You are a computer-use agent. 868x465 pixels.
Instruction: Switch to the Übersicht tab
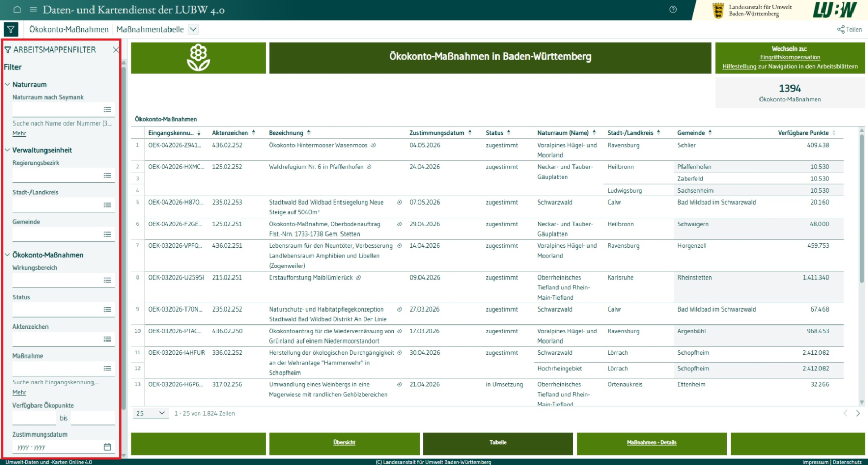(x=344, y=443)
